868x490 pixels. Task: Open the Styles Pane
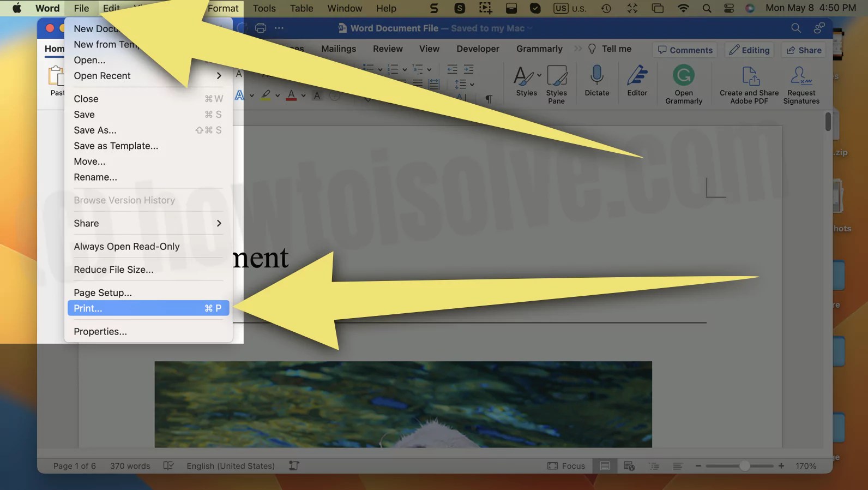pyautogui.click(x=556, y=84)
